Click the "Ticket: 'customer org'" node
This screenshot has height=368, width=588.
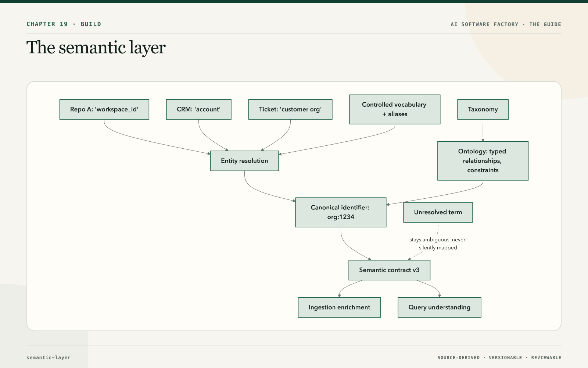pyautogui.click(x=290, y=109)
